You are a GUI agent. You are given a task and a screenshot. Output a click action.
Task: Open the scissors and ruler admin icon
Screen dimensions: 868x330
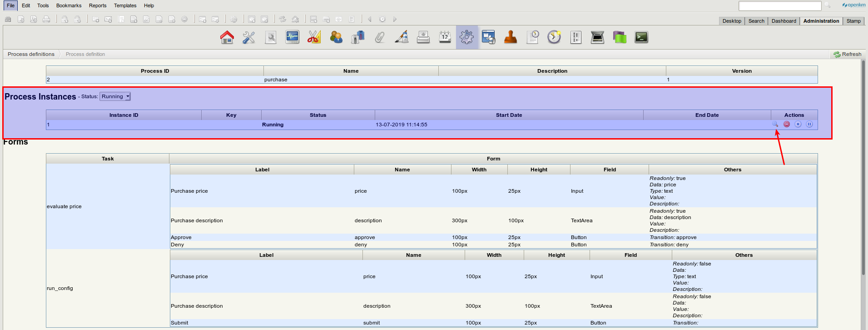tap(314, 37)
